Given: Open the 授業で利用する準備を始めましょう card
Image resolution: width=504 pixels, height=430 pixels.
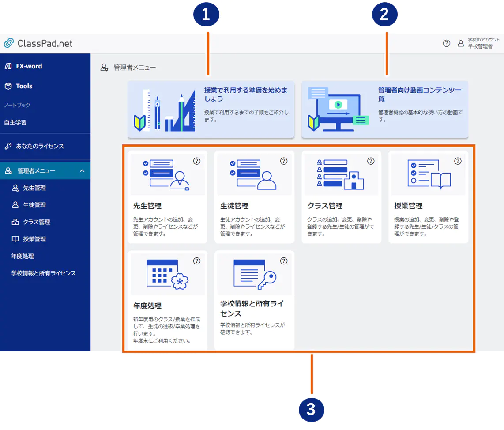Looking at the screenshot, I should coord(211,109).
